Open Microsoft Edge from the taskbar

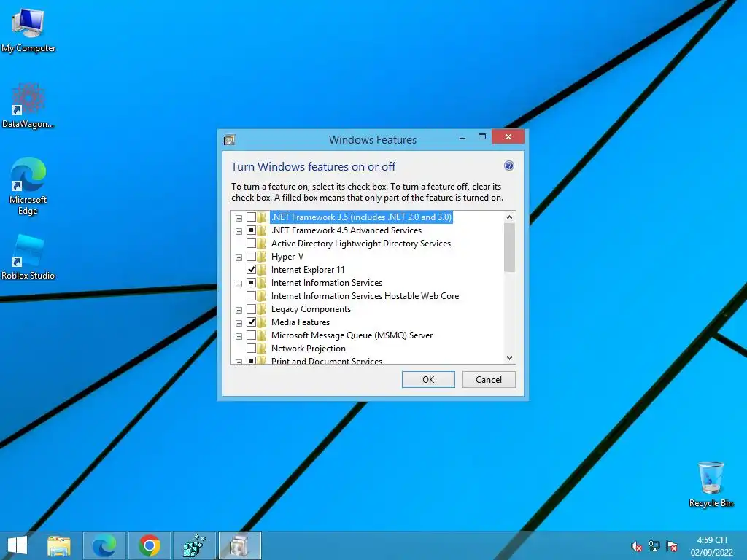coord(104,545)
